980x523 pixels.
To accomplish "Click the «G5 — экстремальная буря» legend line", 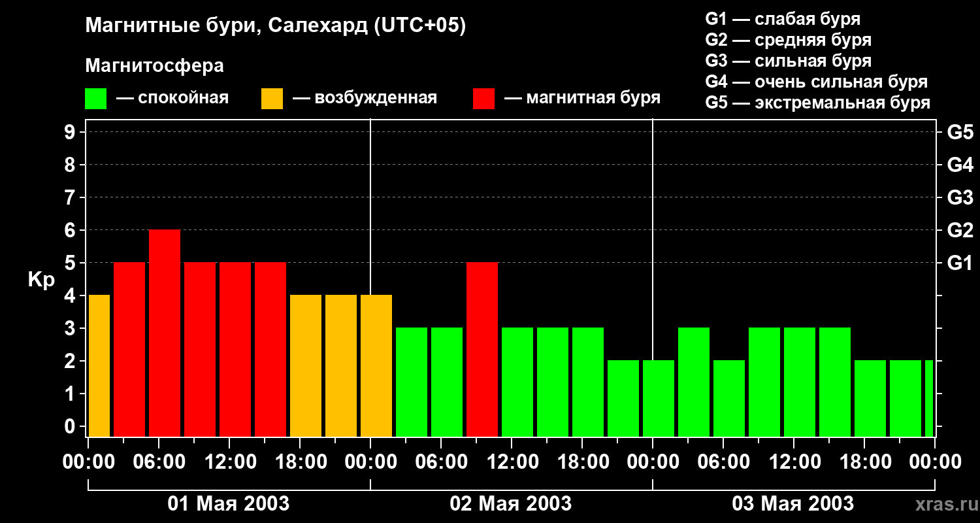I will (x=818, y=103).
